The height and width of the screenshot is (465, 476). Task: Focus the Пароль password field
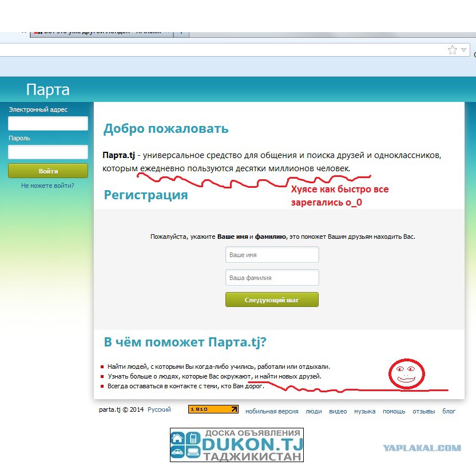48,152
